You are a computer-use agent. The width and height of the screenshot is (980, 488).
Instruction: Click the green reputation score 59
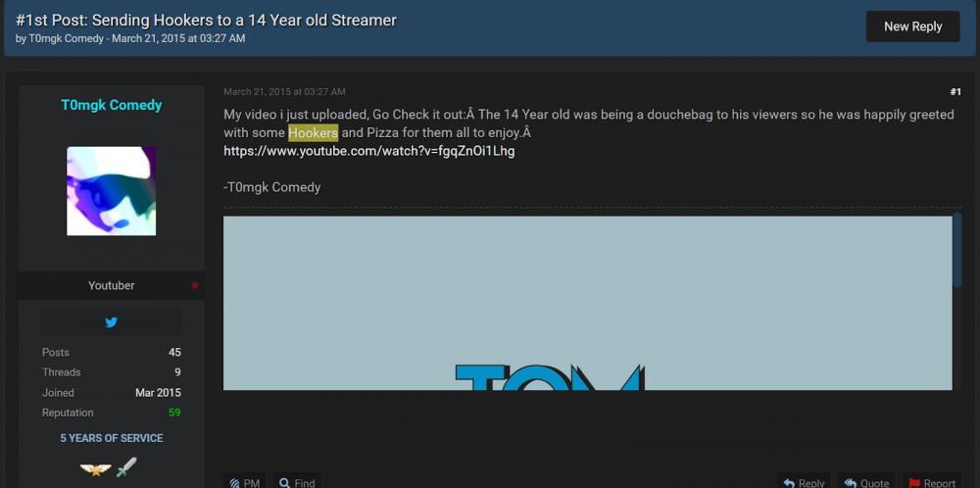coord(174,413)
